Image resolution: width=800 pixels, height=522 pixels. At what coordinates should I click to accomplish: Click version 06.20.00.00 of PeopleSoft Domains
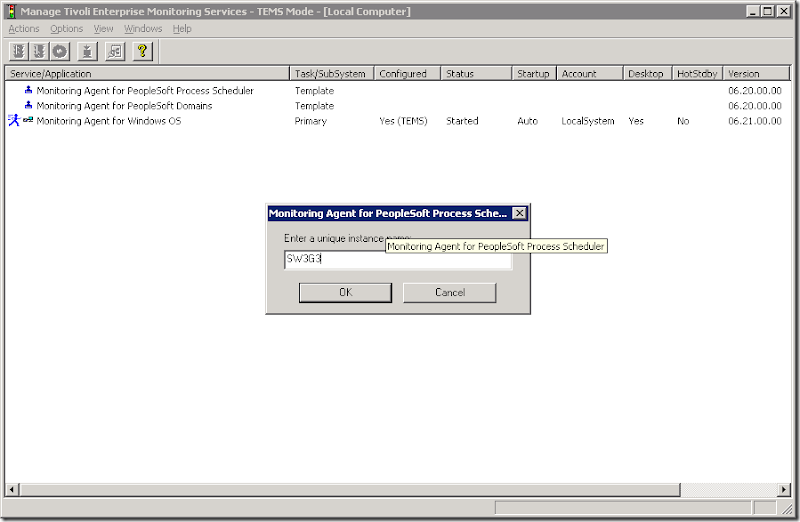(x=755, y=106)
